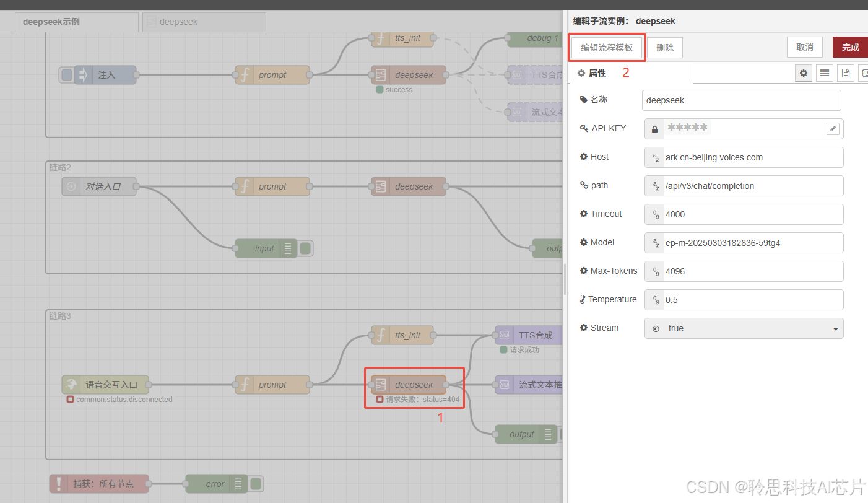This screenshot has height=503, width=868.
Task: Open path field type selector
Action: (655, 186)
